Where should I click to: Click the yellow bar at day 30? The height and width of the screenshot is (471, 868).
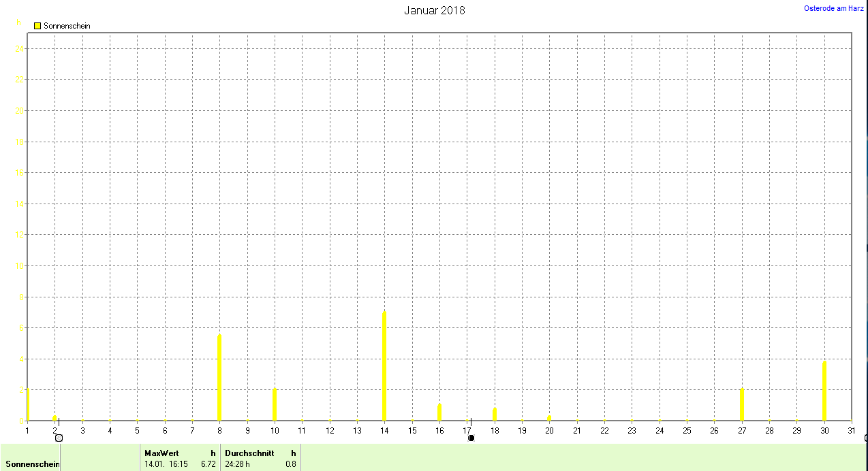(824, 391)
